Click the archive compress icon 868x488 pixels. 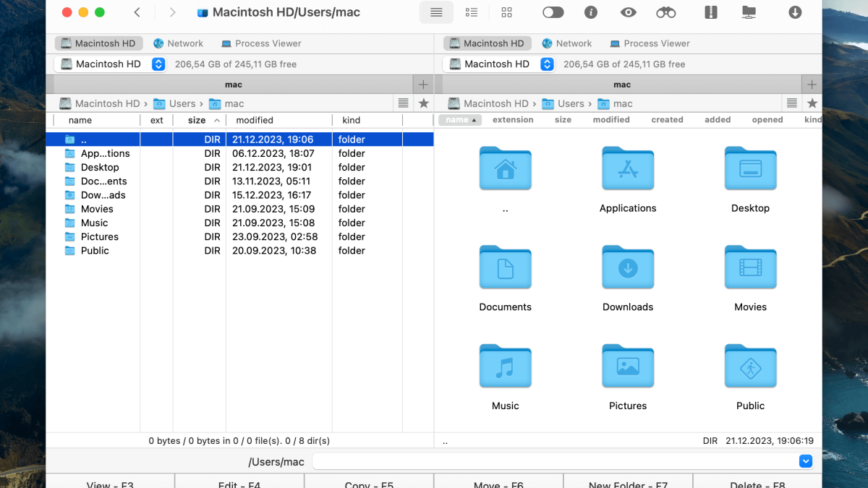point(710,12)
